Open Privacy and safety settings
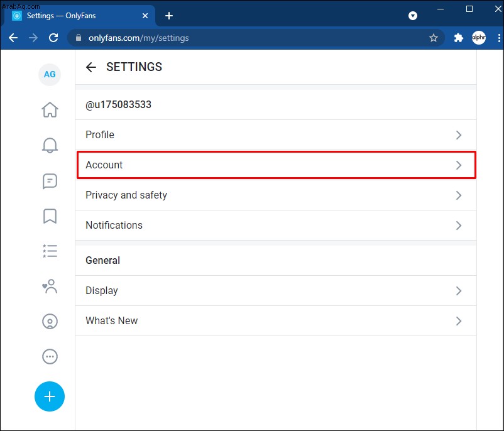The height and width of the screenshot is (431, 504). (275, 195)
